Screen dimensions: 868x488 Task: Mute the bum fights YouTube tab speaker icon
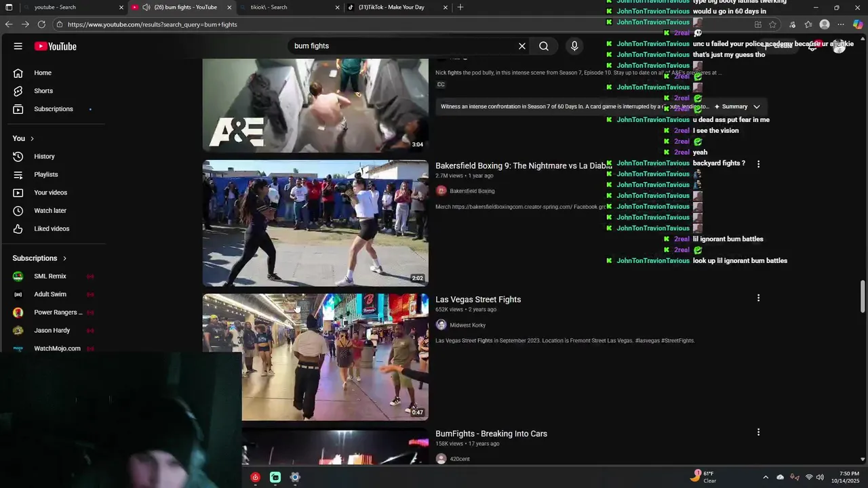click(x=146, y=7)
